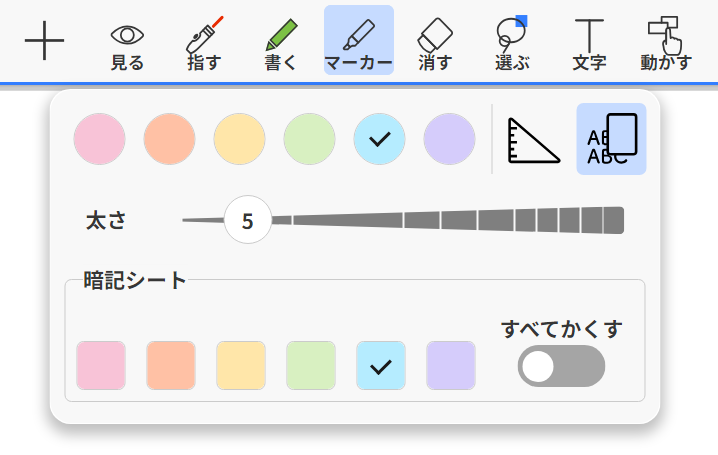The width and height of the screenshot is (718, 455).
Task: Select the 書く pen tool
Action: [x=281, y=44]
